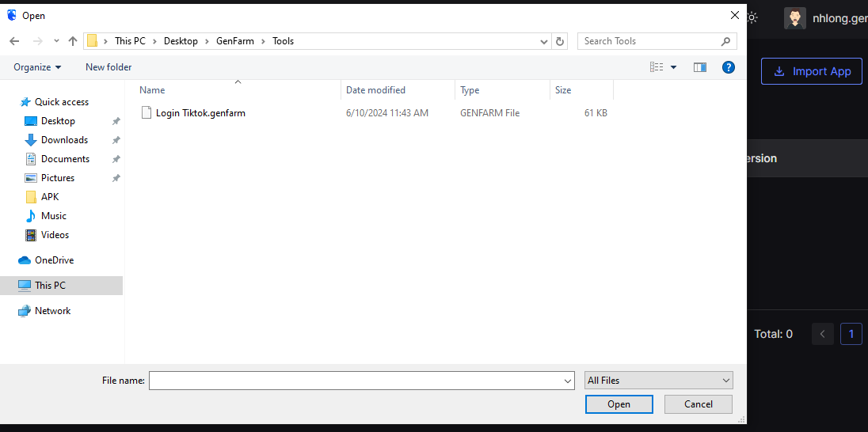Click the pin icon beside Downloads
Screen dimensions: 868x432
click(x=116, y=140)
